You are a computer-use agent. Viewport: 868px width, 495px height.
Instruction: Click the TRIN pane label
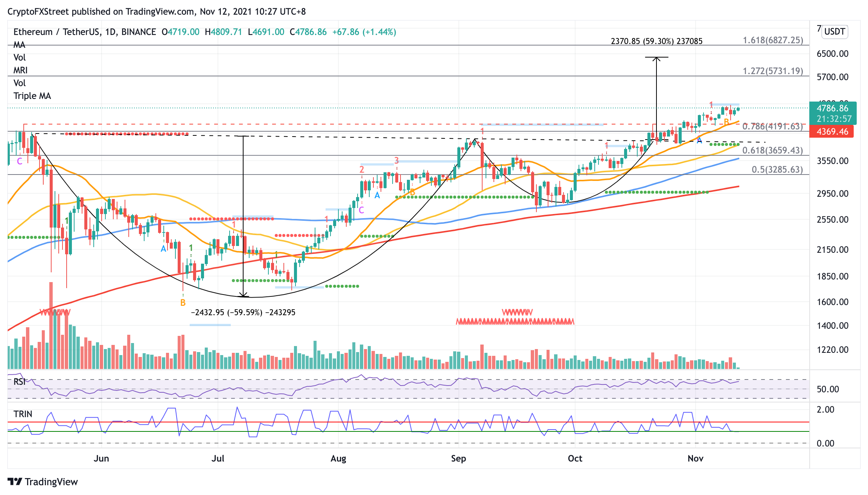(x=23, y=414)
